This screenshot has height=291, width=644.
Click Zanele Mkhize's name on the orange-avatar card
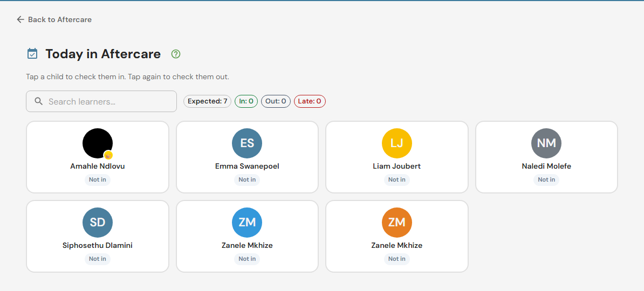[397, 246]
